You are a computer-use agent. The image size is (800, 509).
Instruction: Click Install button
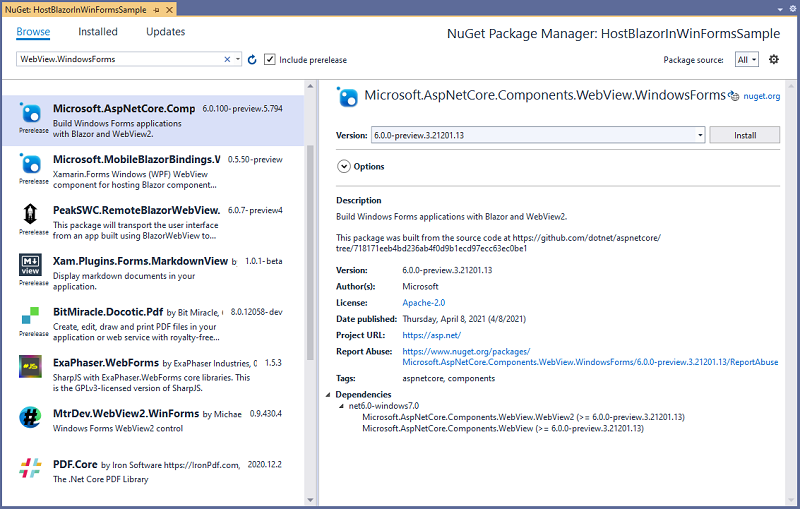pos(744,135)
